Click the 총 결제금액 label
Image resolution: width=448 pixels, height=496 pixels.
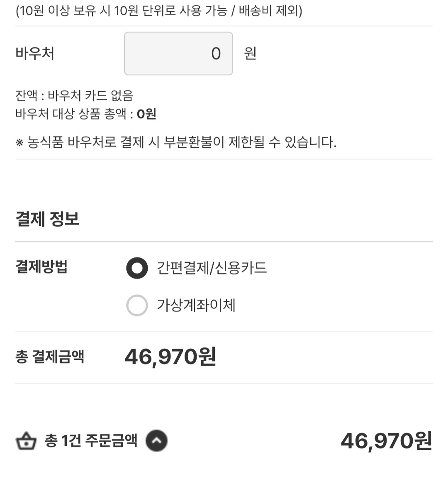[x=50, y=357]
